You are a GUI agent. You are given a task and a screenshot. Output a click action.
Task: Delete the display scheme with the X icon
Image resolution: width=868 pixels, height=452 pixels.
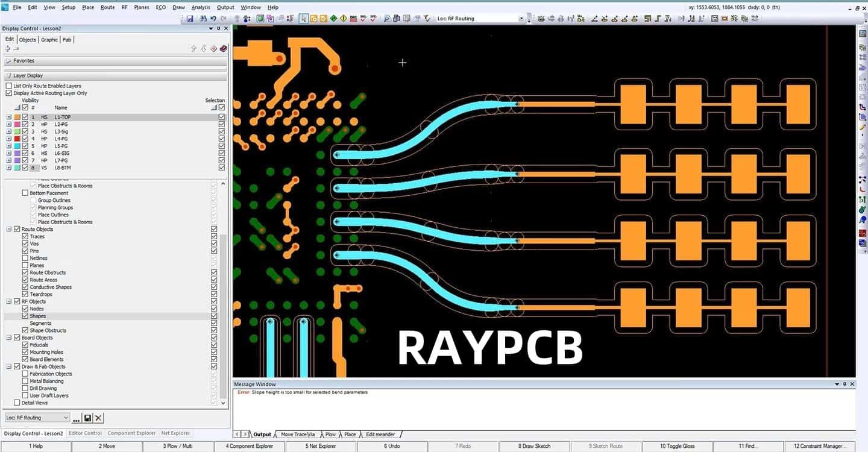[99, 418]
